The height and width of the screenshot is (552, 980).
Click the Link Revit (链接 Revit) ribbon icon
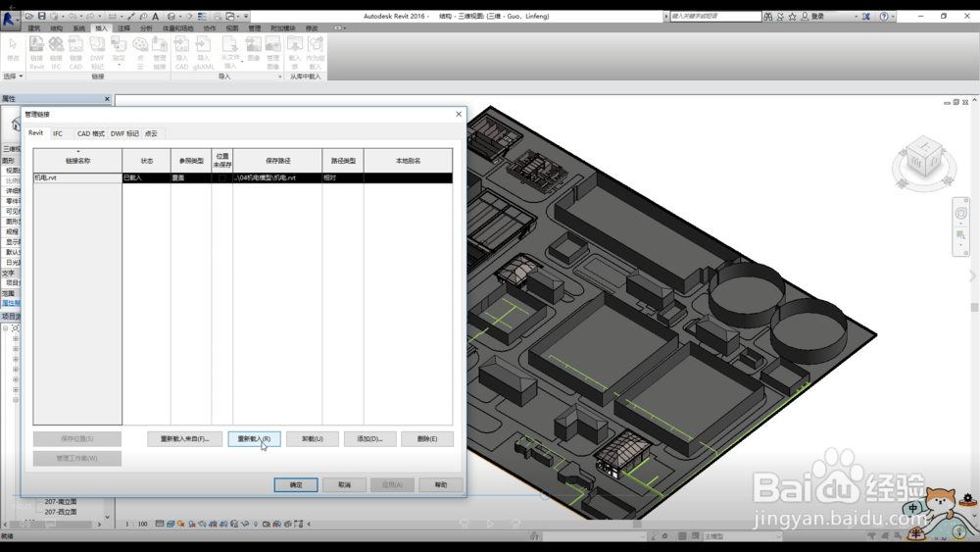pos(37,53)
